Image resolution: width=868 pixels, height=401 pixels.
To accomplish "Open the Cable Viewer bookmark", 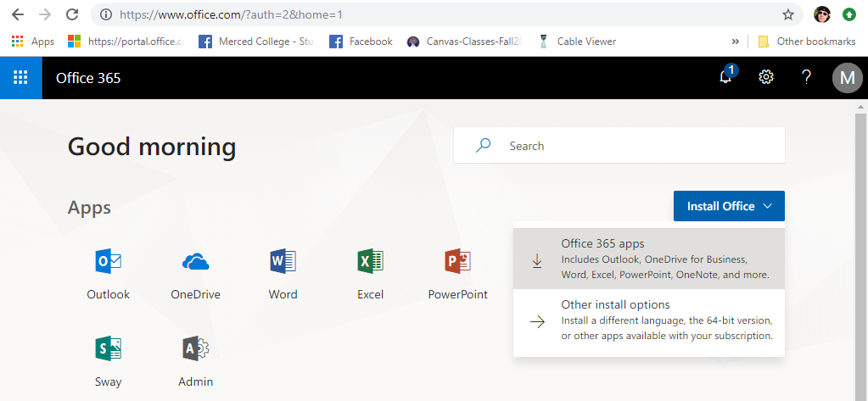I will point(576,42).
